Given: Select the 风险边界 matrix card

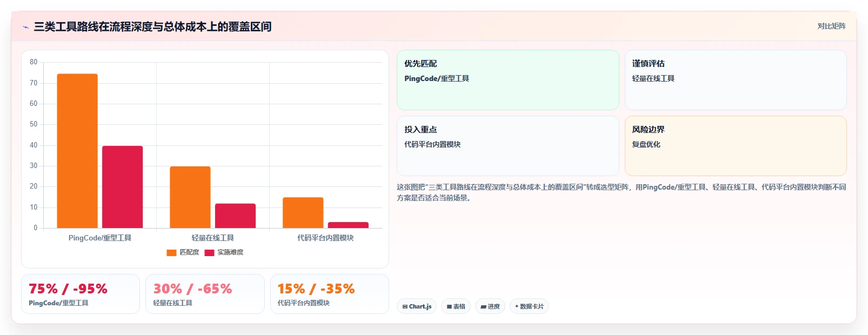Looking at the screenshot, I should click(x=736, y=146).
